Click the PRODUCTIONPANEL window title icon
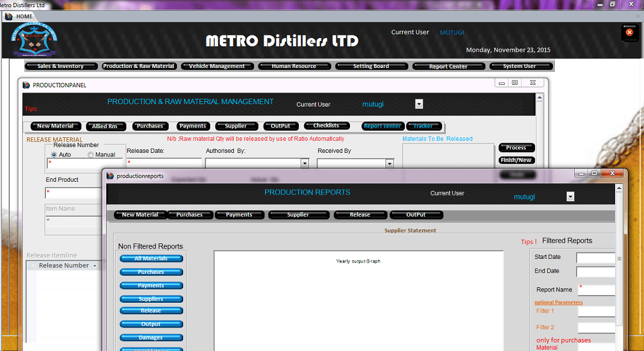 (x=27, y=85)
